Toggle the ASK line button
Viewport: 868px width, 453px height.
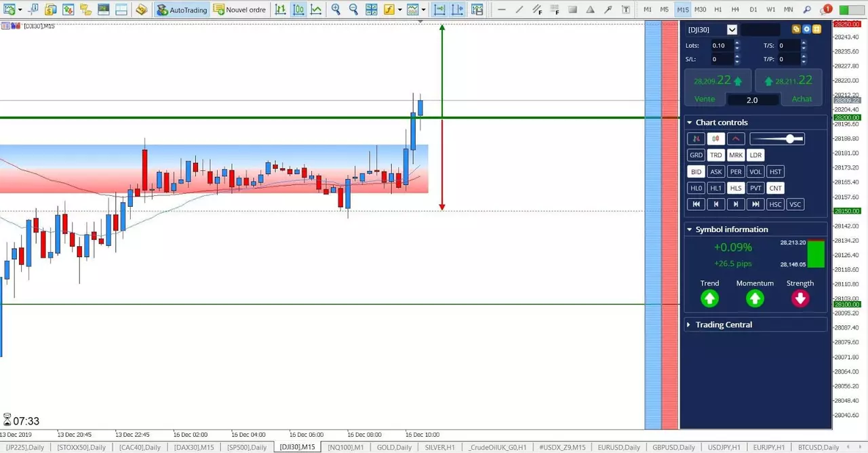(716, 172)
